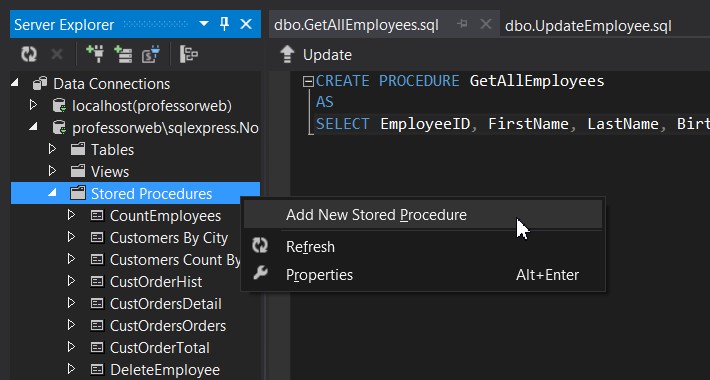Click the Connect to Server toolbar icon
Viewport: 710px width, 380px height.
tap(123, 54)
